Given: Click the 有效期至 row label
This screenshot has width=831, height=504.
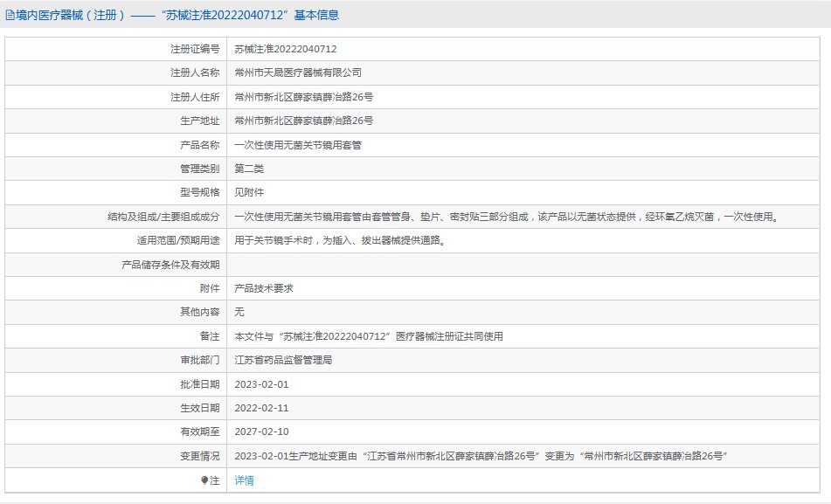Looking at the screenshot, I should 200,432.
